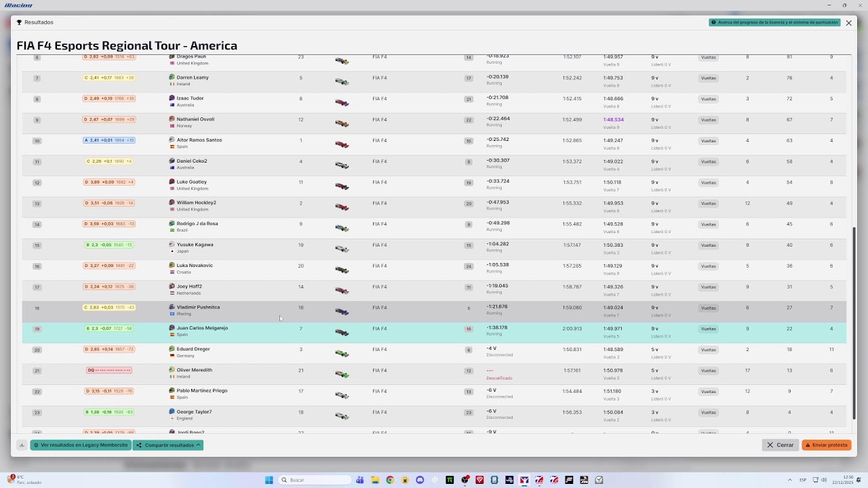Viewport: 868px width, 488px height.
Task: Click Nathaniel Osvoll's car livery icon
Action: tap(342, 124)
